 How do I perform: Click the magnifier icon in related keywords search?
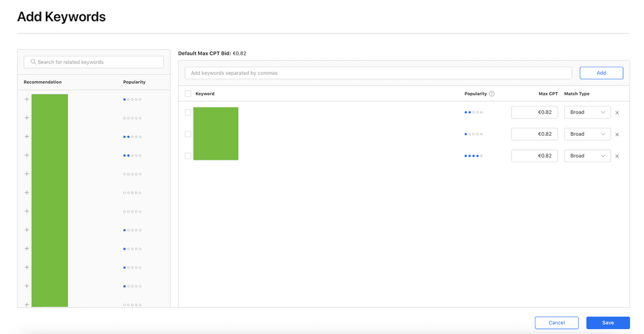click(33, 62)
